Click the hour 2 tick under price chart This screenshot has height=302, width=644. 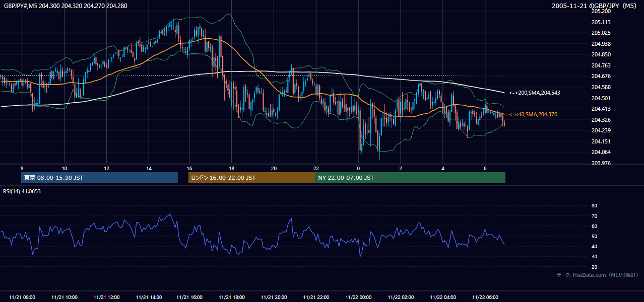401,168
